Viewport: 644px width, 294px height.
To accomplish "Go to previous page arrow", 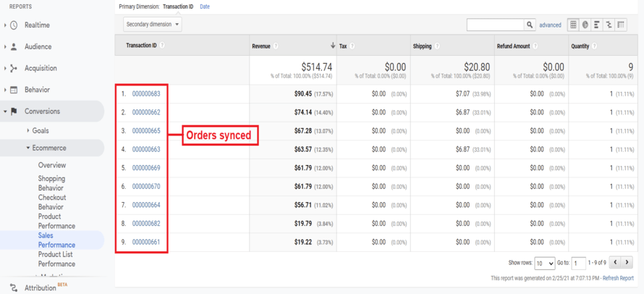I will coord(615,262).
